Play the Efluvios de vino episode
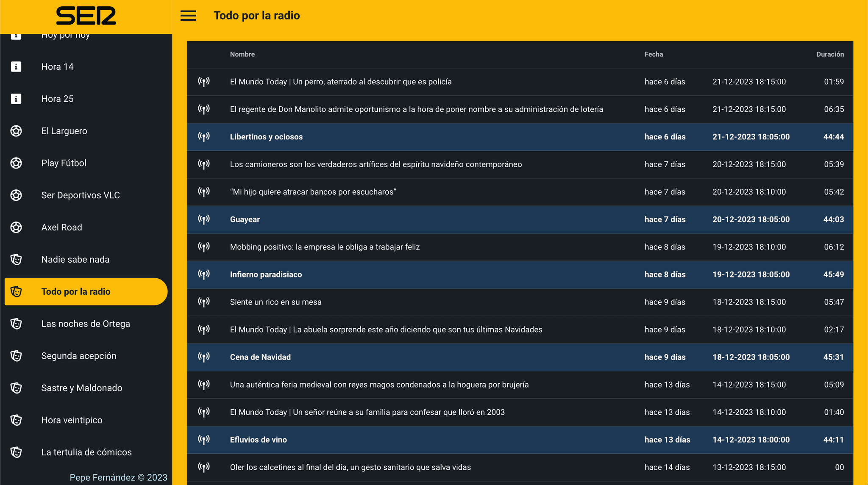Screen dimensions: 868x485 259,440
